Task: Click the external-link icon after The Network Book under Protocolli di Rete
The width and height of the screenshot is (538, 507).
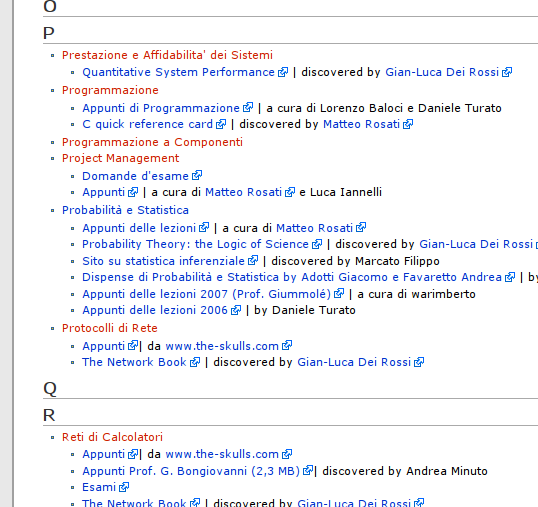Action: click(195, 362)
